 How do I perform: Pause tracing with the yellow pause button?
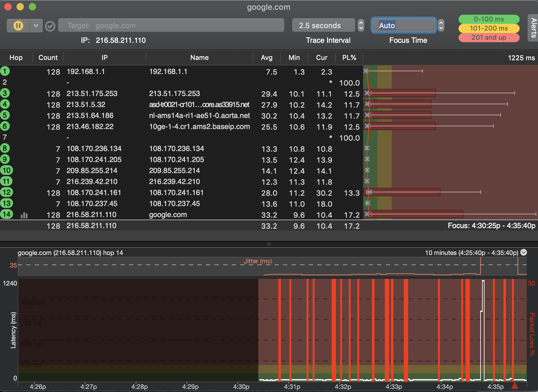click(18, 26)
